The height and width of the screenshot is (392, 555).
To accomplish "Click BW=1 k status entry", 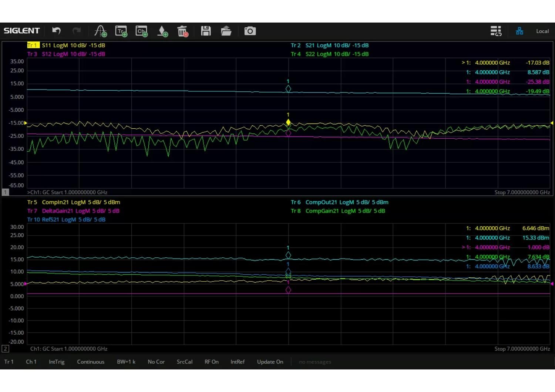I will pos(126,362).
